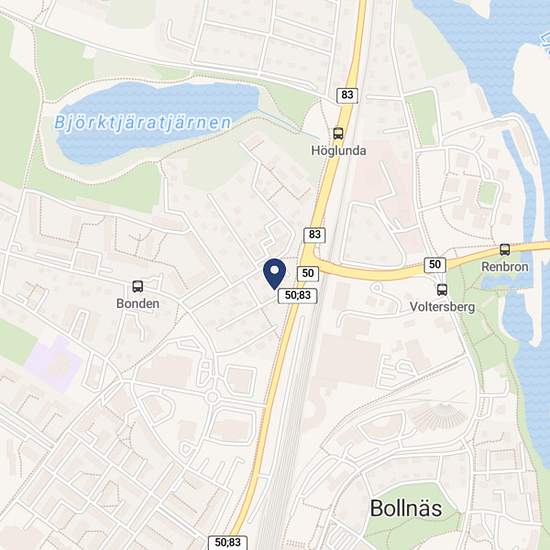Click the route 83 shield near junction
The image size is (550, 550).
click(x=315, y=235)
